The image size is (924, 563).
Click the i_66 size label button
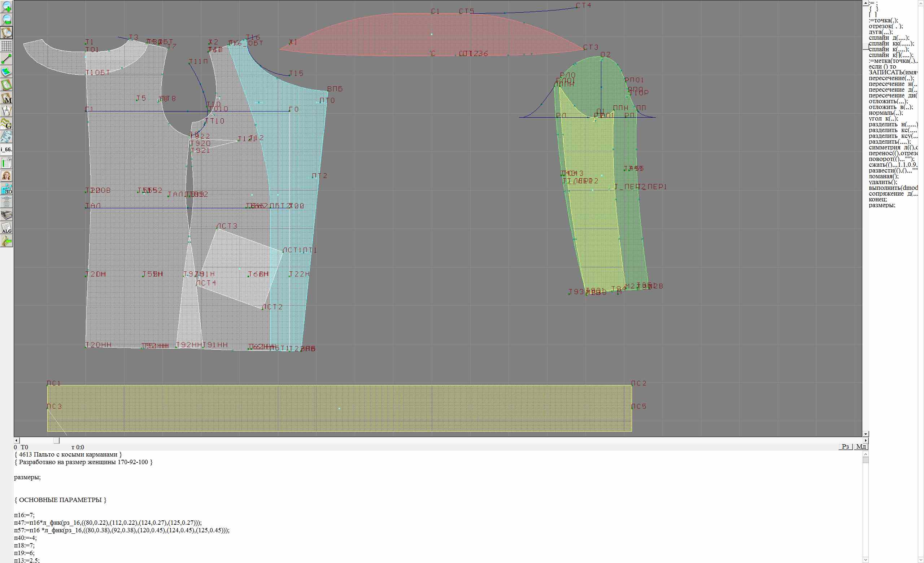coord(6,149)
